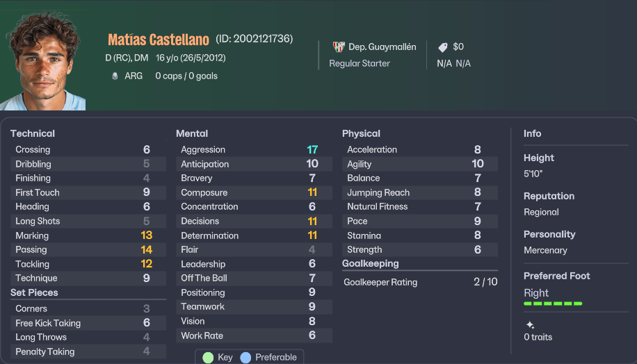Click the Matías Castellano player name

[158, 40]
